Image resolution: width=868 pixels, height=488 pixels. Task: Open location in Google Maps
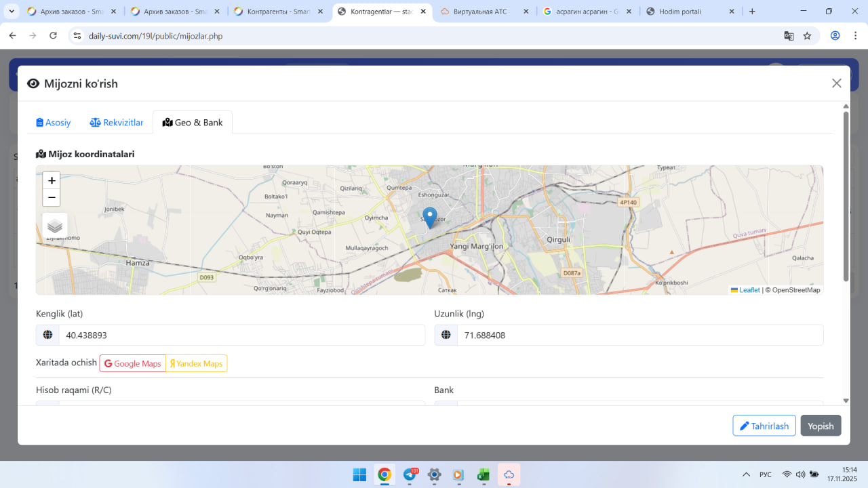pyautogui.click(x=133, y=364)
